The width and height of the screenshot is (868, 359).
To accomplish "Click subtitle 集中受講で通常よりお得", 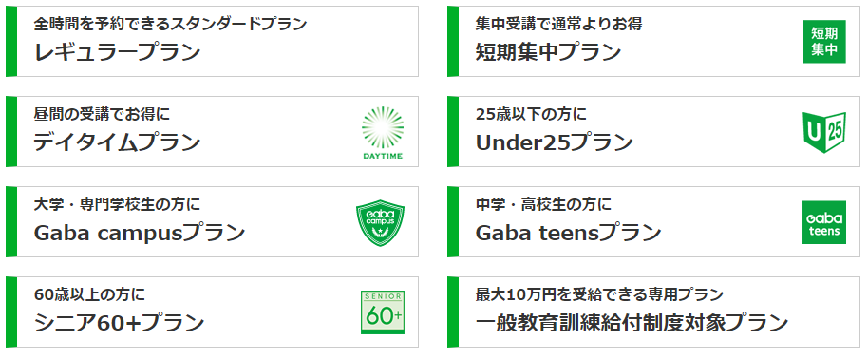I will point(558,24).
